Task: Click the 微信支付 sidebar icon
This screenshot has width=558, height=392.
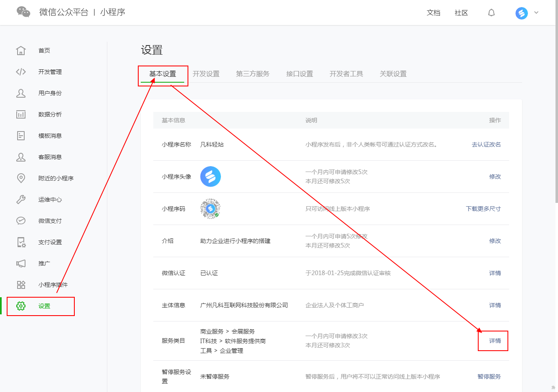Action: click(21, 221)
